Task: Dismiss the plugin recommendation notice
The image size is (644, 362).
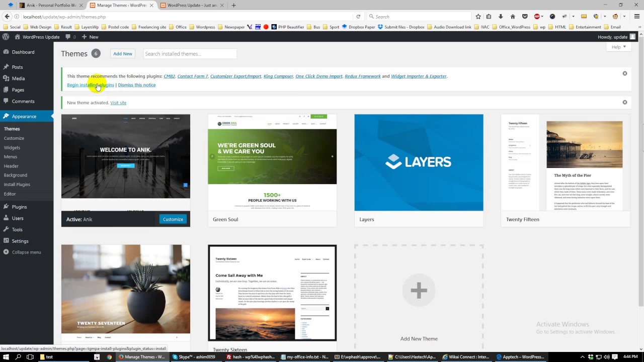Action: 625,73
